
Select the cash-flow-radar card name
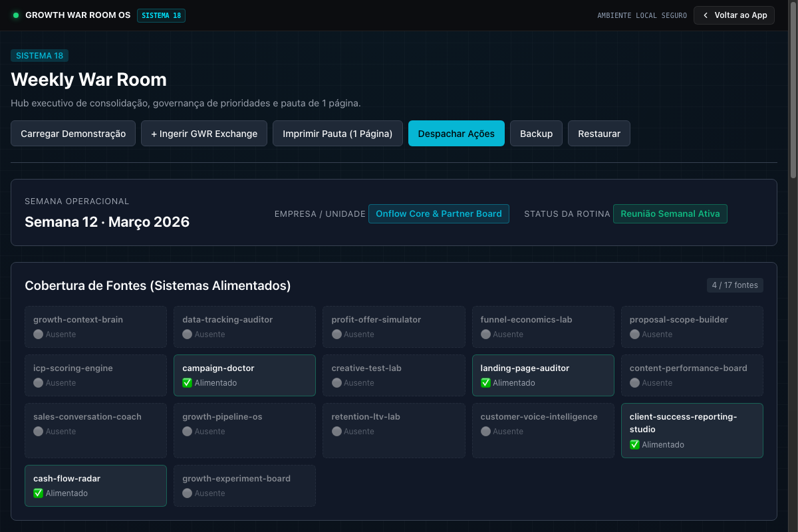click(66, 479)
